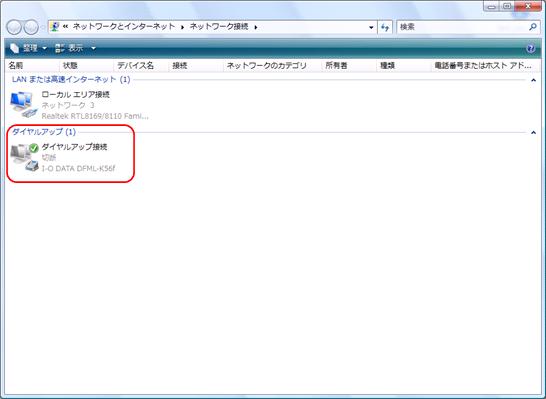Click the LAN または高速インターネット (1) group header
The height and width of the screenshot is (399, 546).
[71, 79]
